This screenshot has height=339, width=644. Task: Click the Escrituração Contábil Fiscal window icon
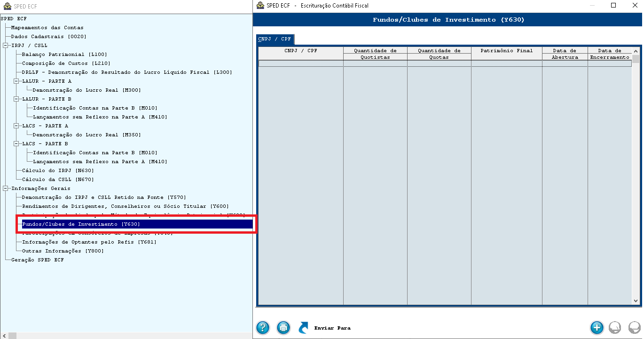260,6
